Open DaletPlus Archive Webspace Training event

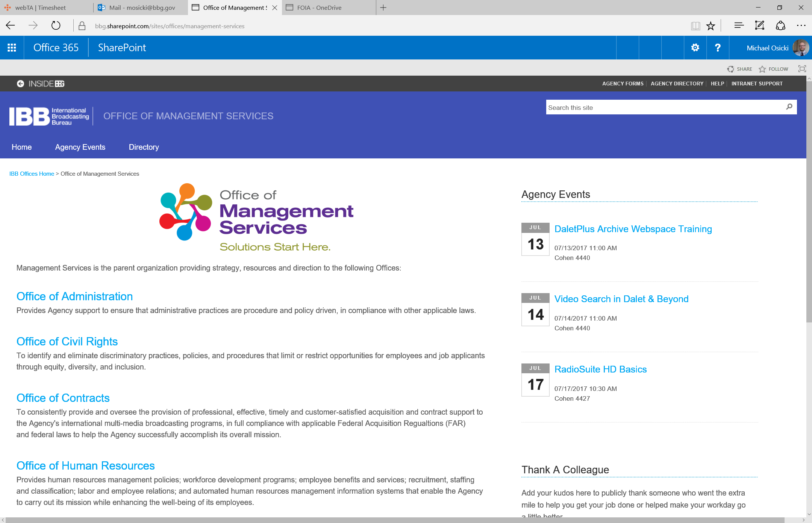pos(633,229)
